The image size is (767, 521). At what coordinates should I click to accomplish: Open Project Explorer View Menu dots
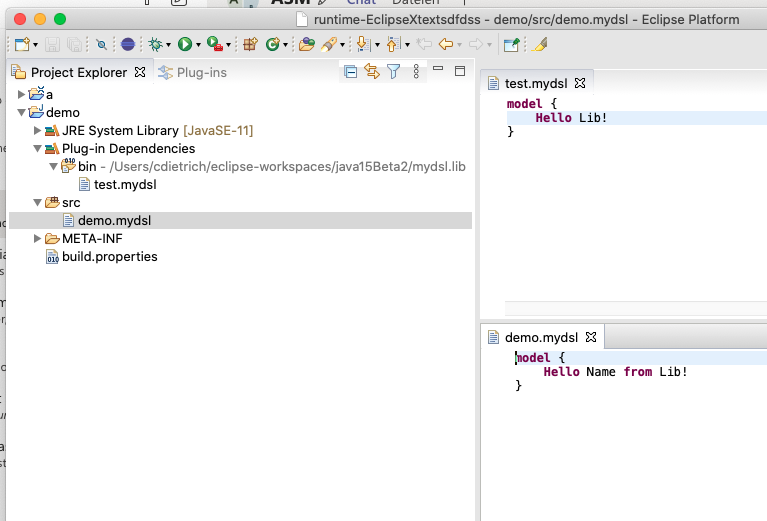(x=416, y=71)
